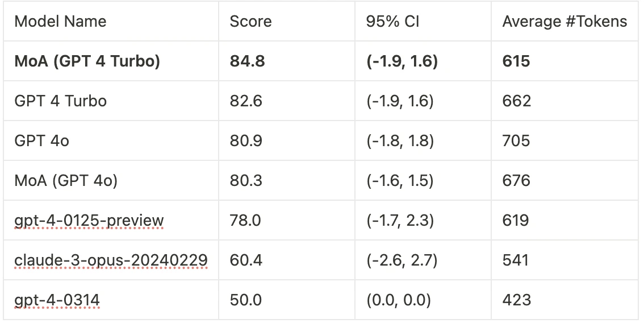Click the Score column header
The height and width of the screenshot is (323, 644).
click(x=250, y=22)
